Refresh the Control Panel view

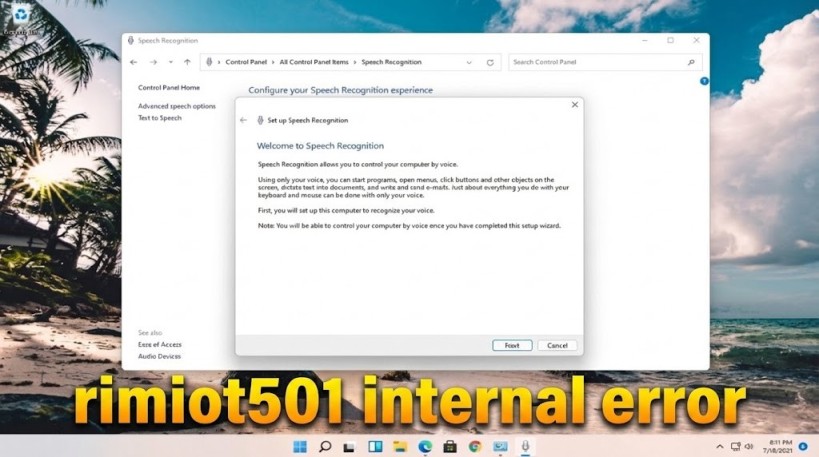pos(490,63)
